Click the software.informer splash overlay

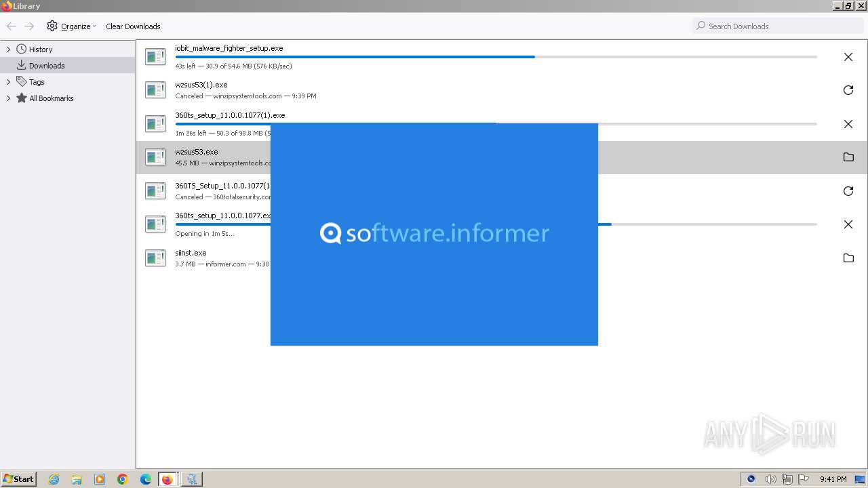tap(434, 235)
